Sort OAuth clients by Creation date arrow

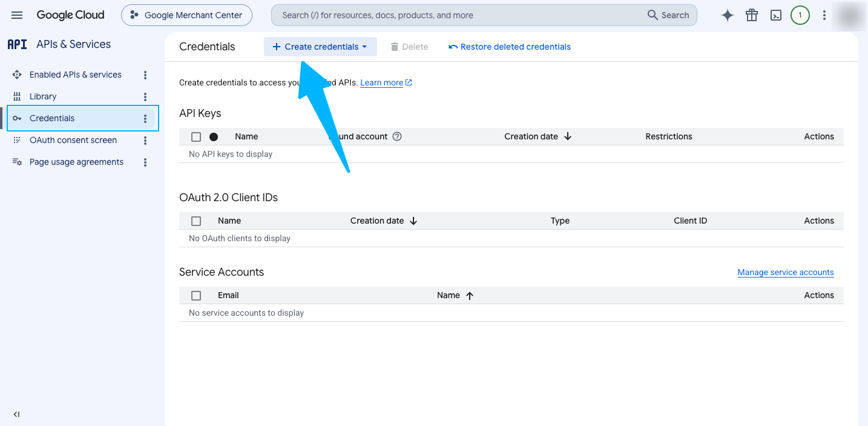point(413,221)
